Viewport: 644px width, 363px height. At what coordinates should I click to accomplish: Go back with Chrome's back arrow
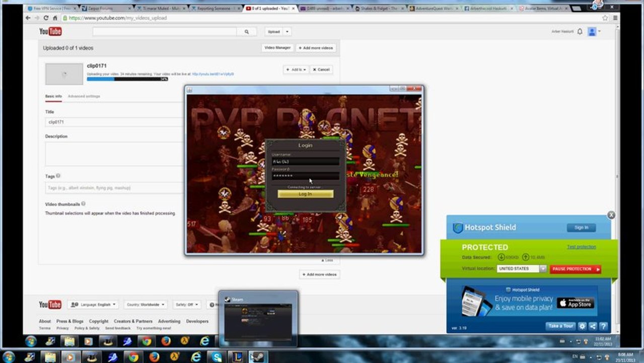[28, 18]
